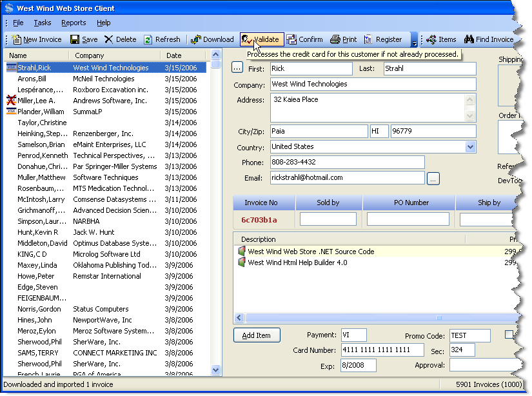Image resolution: width=532 pixels, height=396 pixels.
Task: Toggle the checkbox next to Promo Code
Action: (x=509, y=335)
